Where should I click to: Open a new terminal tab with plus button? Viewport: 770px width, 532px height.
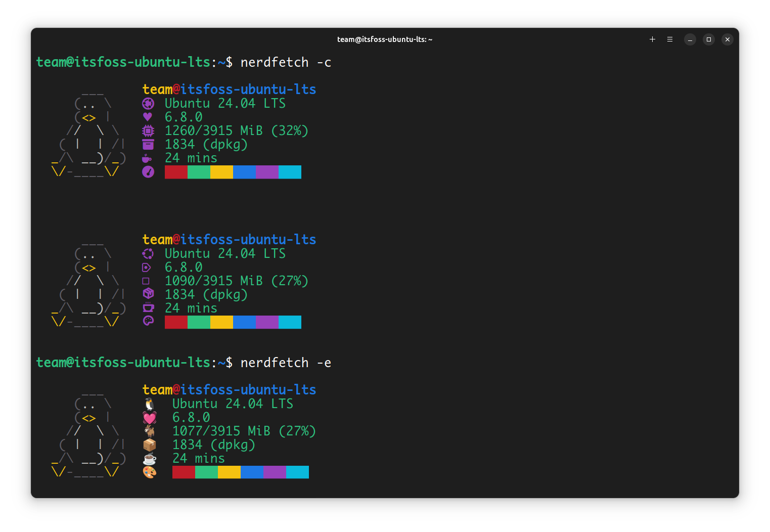click(652, 39)
